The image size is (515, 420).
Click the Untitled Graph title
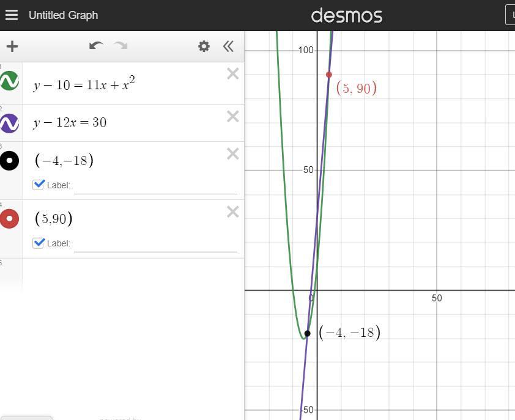click(x=64, y=15)
